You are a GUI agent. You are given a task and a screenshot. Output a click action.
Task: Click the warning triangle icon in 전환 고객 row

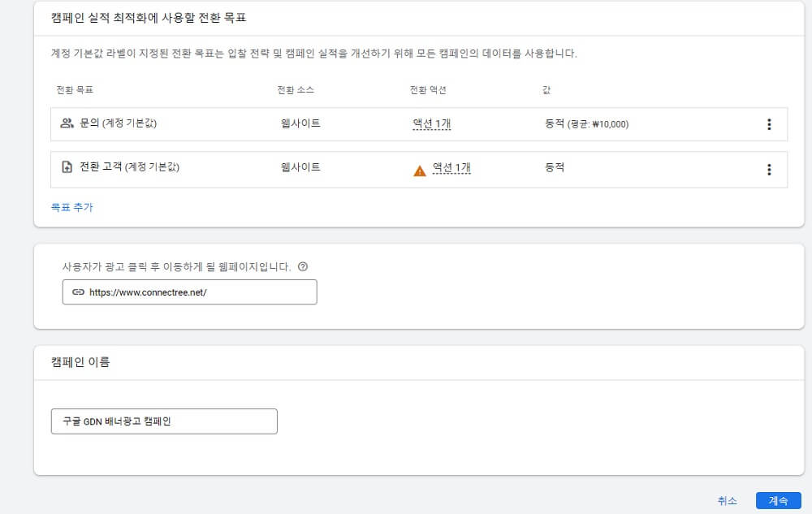[420, 171]
